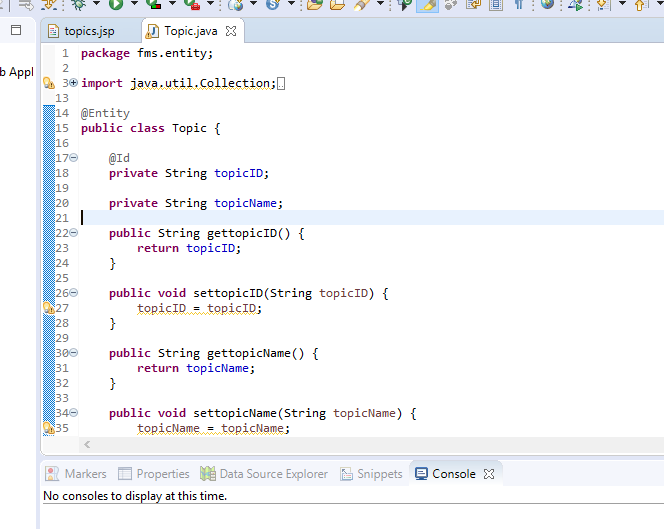This screenshot has height=529, width=664.
Task: Expand the folded imports on line 3
Action: pyautogui.click(x=74, y=83)
